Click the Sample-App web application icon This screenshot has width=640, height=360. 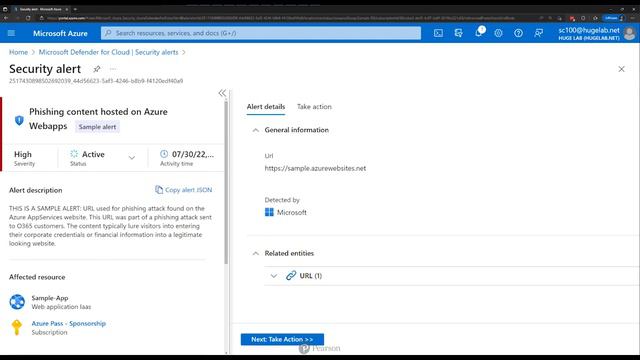pyautogui.click(x=17, y=302)
